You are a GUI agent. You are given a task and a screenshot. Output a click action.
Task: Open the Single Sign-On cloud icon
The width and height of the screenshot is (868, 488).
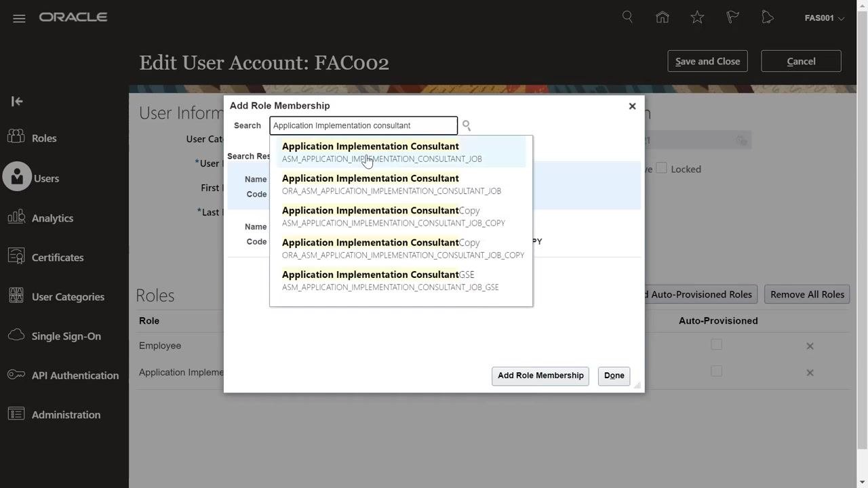pyautogui.click(x=16, y=335)
